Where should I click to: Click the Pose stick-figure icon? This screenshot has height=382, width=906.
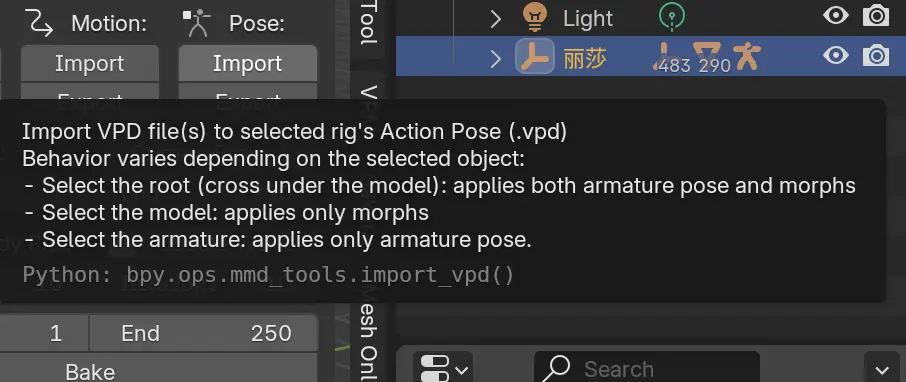click(x=198, y=23)
